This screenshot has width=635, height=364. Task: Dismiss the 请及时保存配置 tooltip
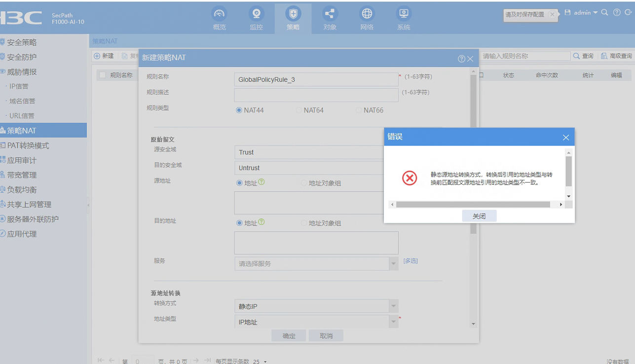[553, 15]
